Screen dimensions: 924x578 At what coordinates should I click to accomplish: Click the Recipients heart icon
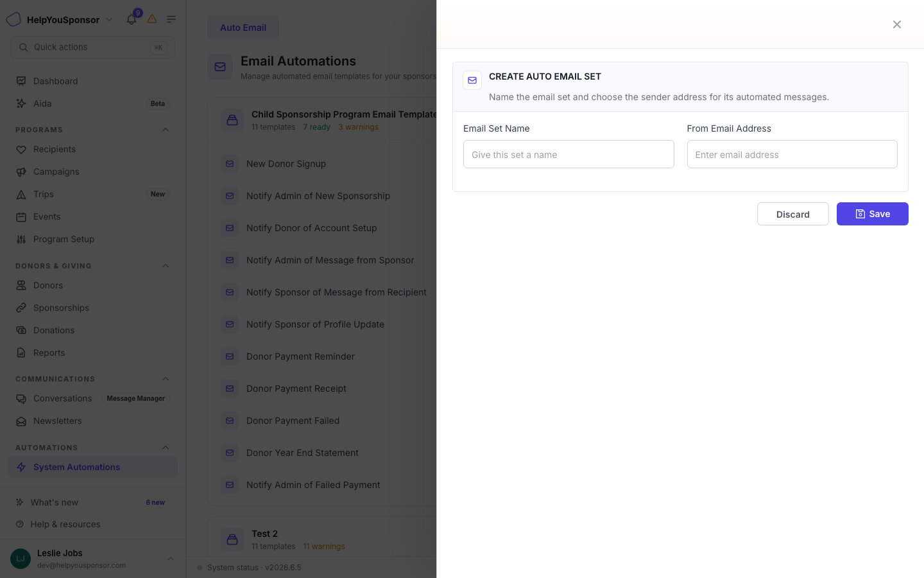point(21,149)
